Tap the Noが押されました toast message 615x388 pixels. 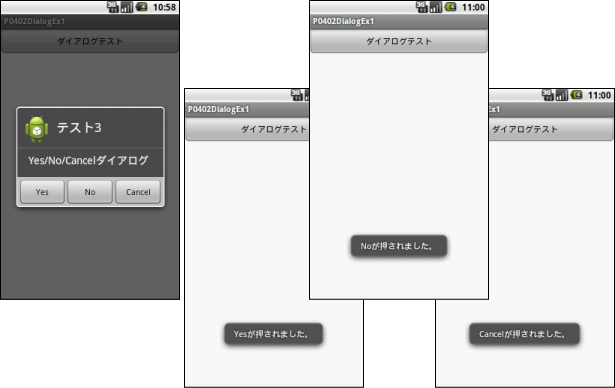coord(399,246)
